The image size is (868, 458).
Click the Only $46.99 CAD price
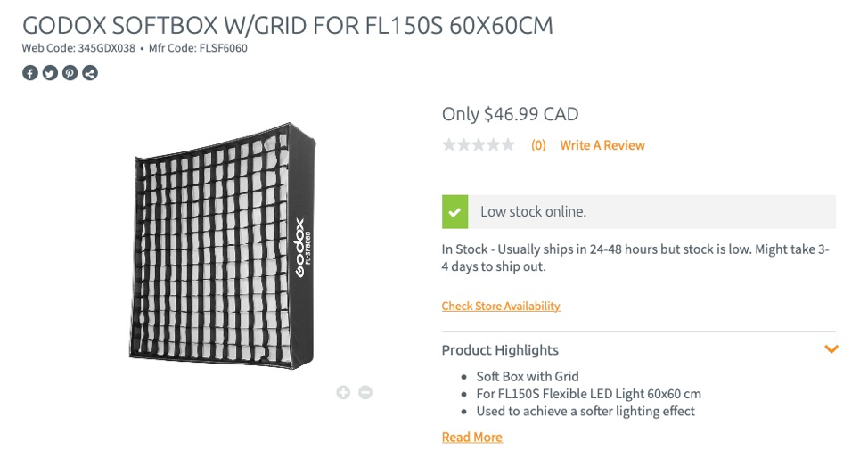(510, 114)
